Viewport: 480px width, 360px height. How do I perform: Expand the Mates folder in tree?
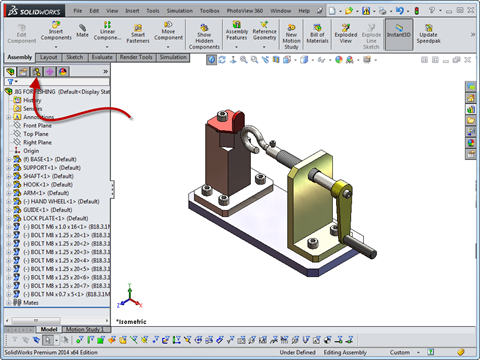(8, 303)
